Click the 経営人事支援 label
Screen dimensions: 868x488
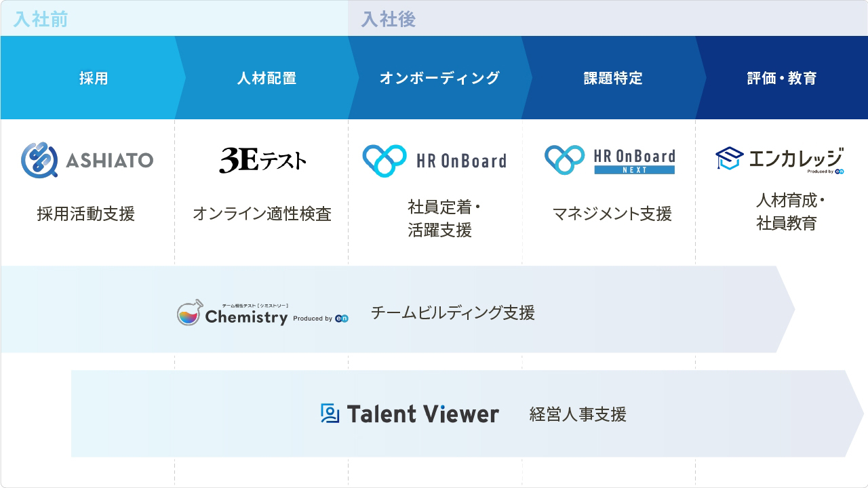click(578, 414)
